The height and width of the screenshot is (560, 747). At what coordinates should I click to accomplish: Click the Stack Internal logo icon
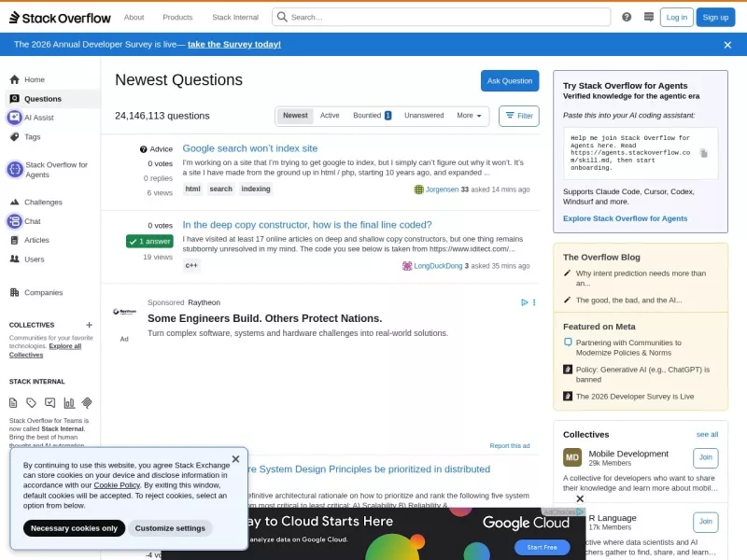87,403
